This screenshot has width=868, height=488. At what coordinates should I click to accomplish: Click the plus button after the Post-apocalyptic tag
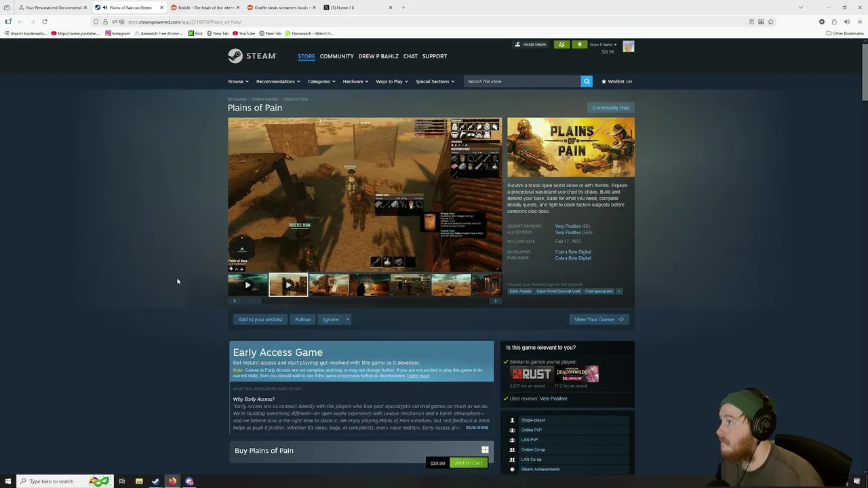pos(619,291)
